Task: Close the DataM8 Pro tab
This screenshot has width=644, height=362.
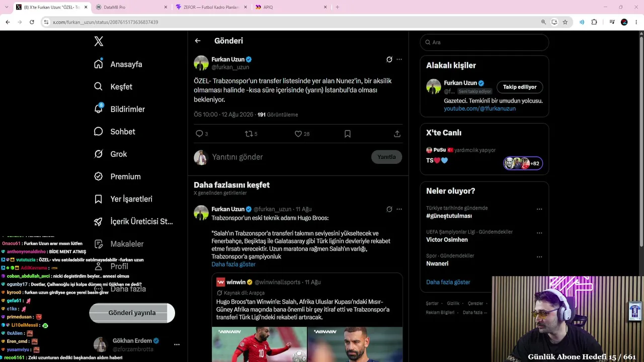Action: [x=166, y=7]
